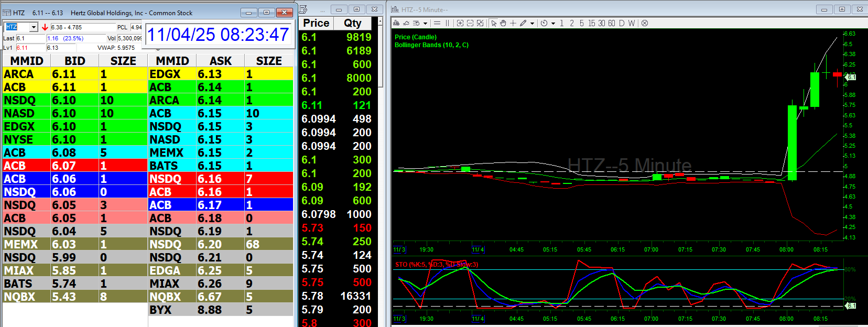
Task: Click the Price column header in time and sales
Action: click(316, 23)
